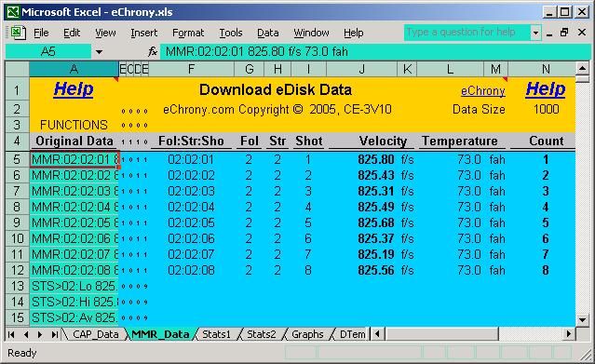Open the help question dropdown arrow
595x364 pixels.
point(535,33)
